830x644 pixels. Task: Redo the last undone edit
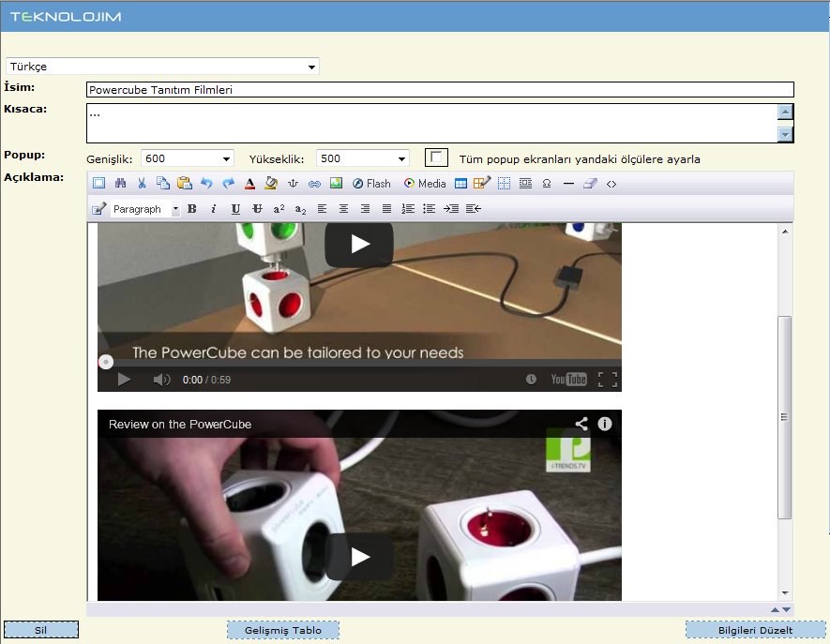228,184
